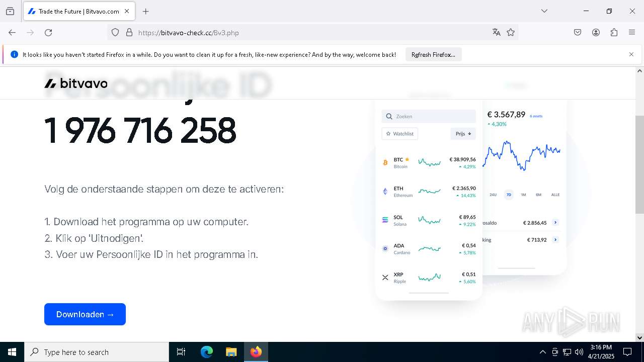The image size is (644, 362).
Task: Click the taskbar search box
Action: [x=97, y=352]
